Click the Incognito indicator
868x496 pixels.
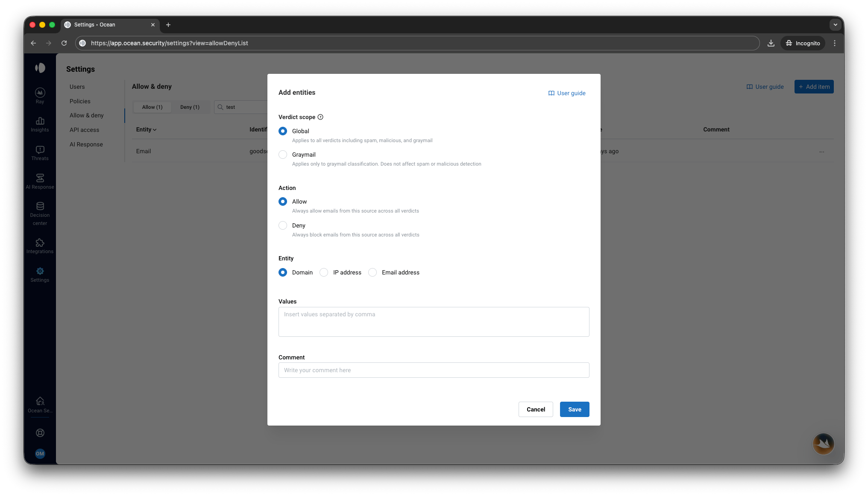[803, 43]
